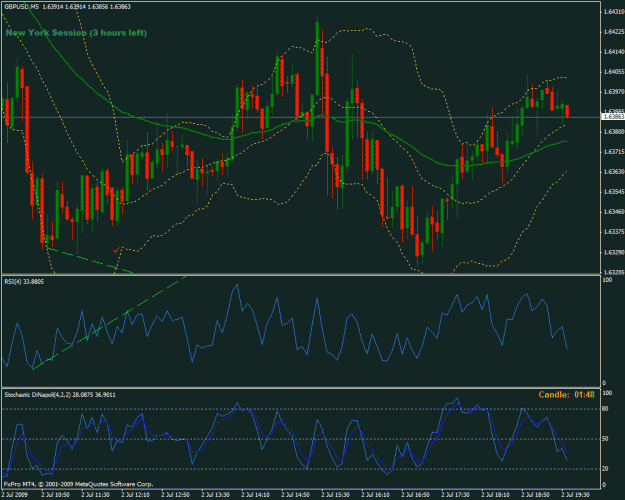Screen dimensions: 625x500
Task: Click the RSI(4) 33.8805 indicator label
Action: pyautogui.click(x=24, y=282)
